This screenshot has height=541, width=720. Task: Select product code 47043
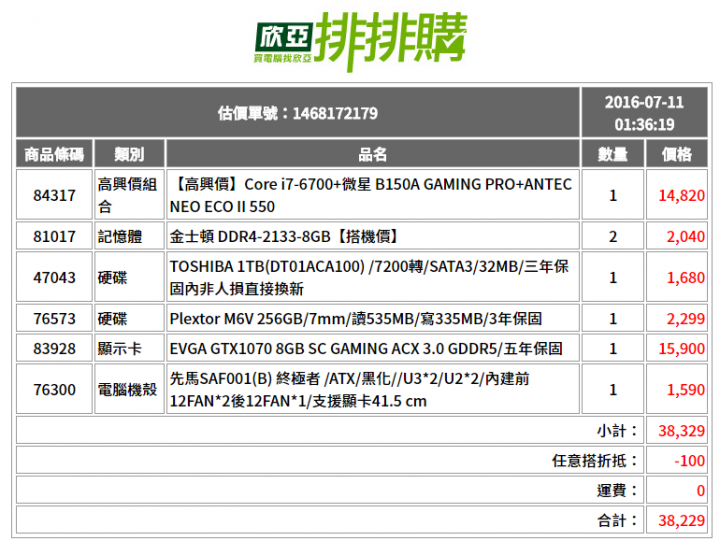(x=54, y=277)
